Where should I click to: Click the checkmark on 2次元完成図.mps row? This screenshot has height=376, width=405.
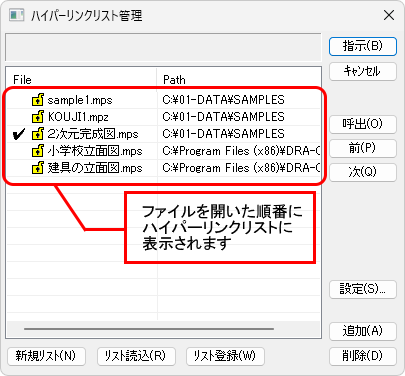[19, 134]
